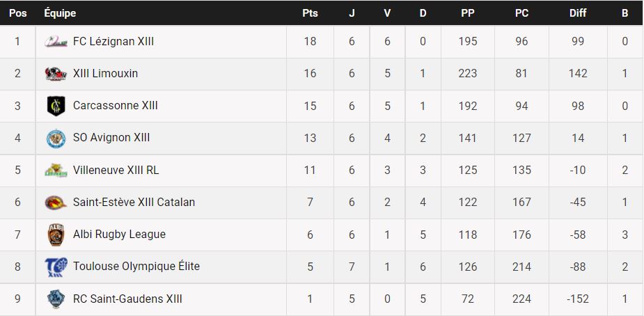Image resolution: width=644 pixels, height=316 pixels.
Task: Click the Pos column header
Action: (x=17, y=13)
